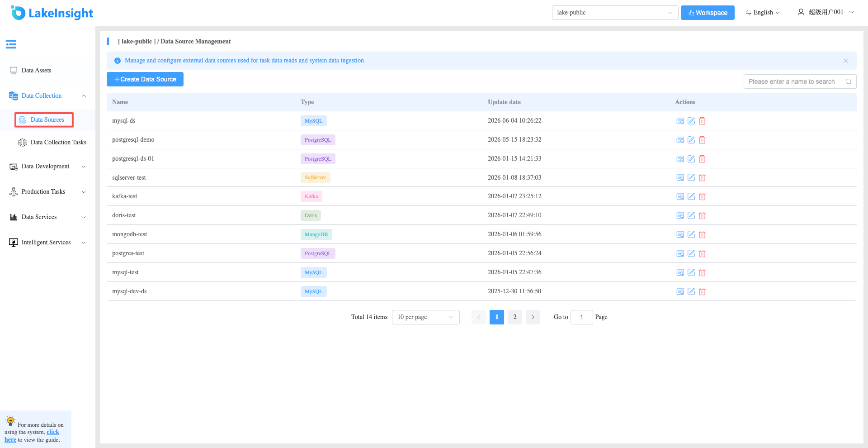The image size is (868, 448).
Task: Delete the mysql-dev-ds data source
Action: [702, 291]
